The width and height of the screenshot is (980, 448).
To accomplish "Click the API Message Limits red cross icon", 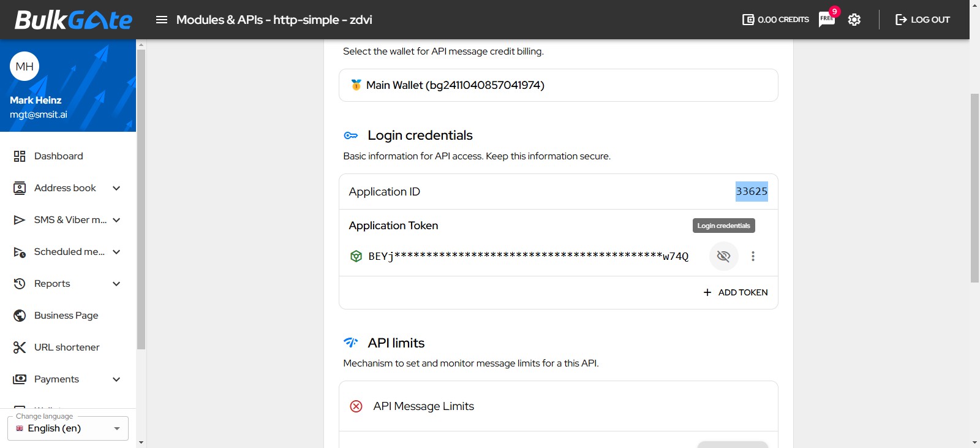I will click(x=356, y=406).
